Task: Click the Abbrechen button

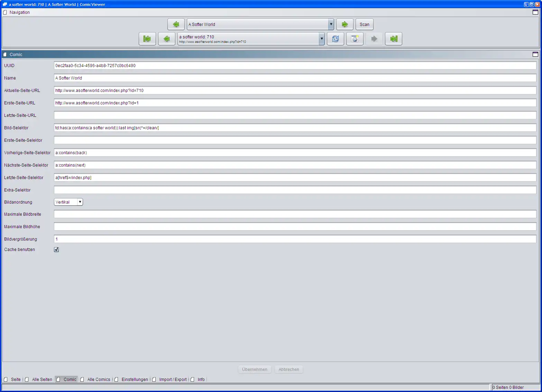Action: coord(289,369)
